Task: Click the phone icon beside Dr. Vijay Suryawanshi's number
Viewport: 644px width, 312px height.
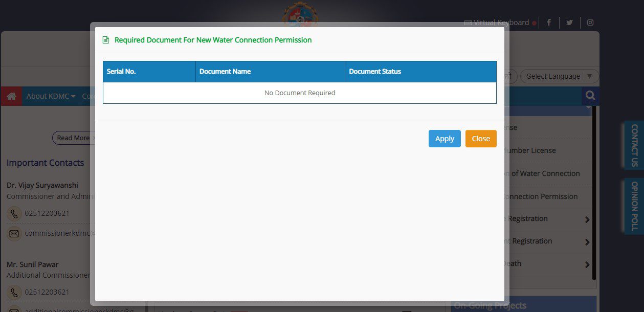Action: pos(14,213)
